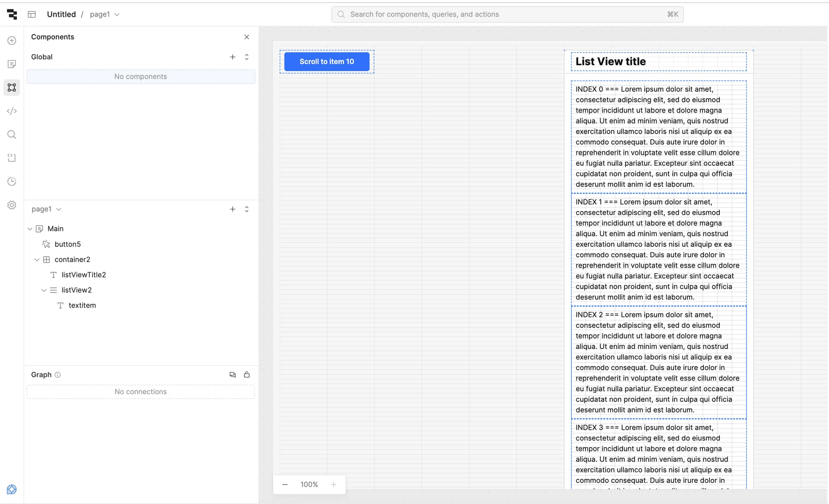829x504 pixels.
Task: Open the Add component plus icon in sidebar
Action: (12, 41)
